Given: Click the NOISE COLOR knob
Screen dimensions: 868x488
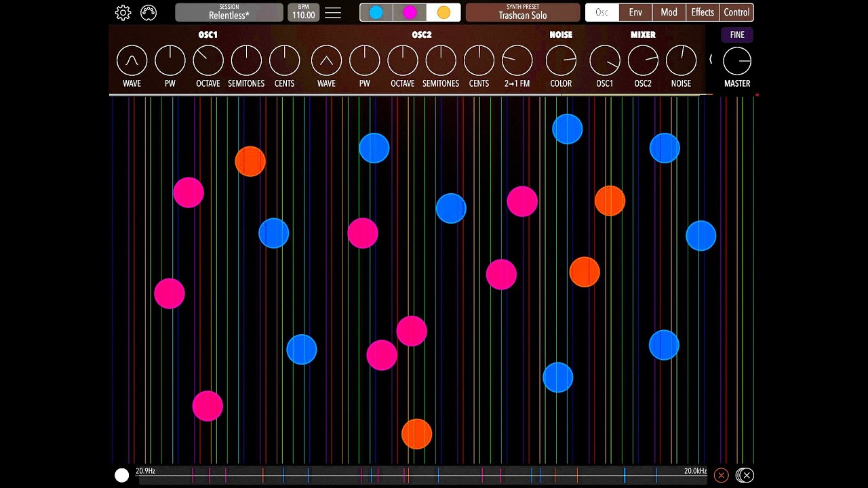Looking at the screenshot, I should point(561,61).
